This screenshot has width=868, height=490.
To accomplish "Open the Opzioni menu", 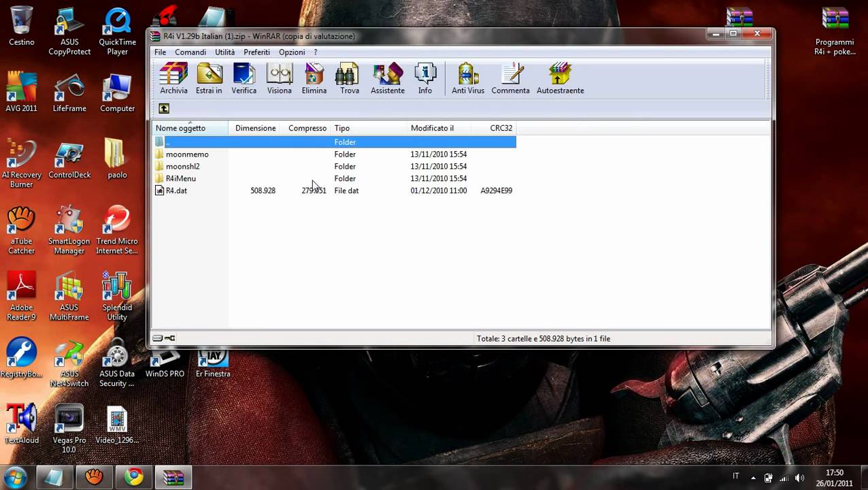I will 292,52.
